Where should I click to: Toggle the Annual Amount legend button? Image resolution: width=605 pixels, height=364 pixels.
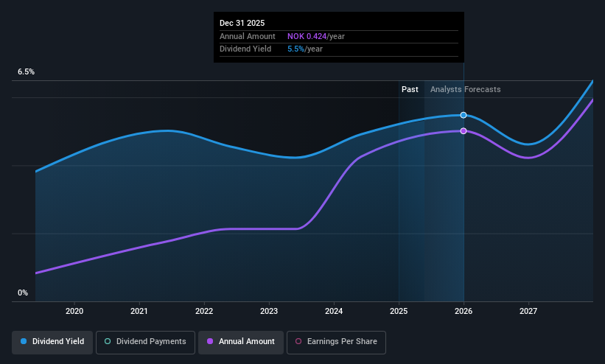[x=241, y=343]
